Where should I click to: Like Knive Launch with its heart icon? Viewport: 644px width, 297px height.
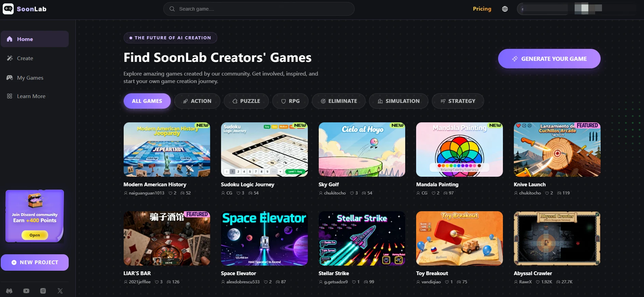coord(547,193)
